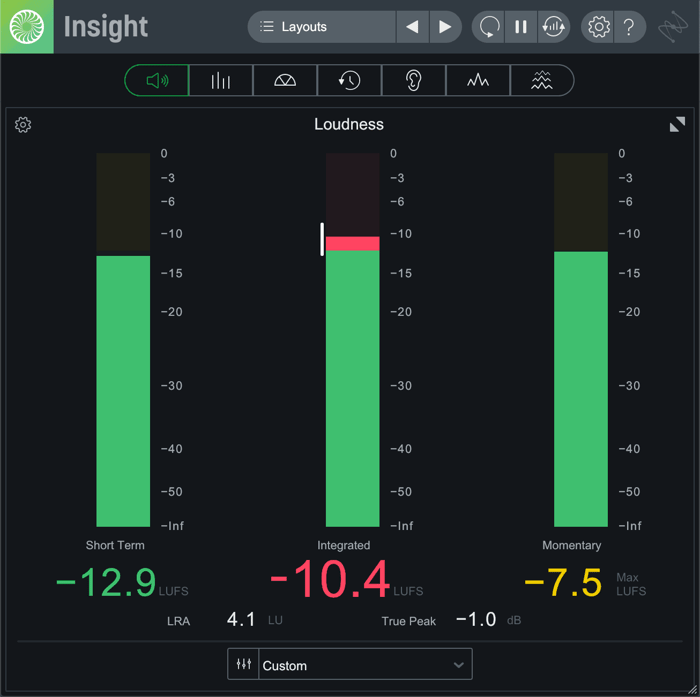
Task: Click the Momentary Max -7.5 readout
Action: click(x=563, y=582)
